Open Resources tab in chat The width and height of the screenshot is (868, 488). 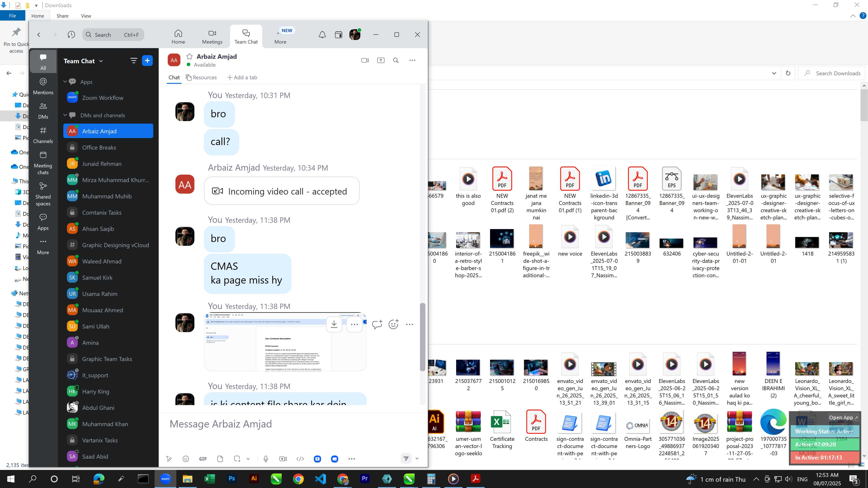coord(201,77)
